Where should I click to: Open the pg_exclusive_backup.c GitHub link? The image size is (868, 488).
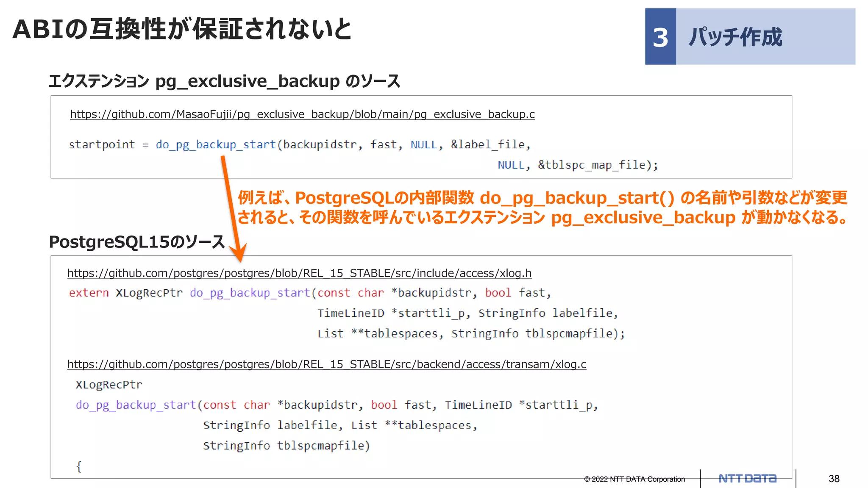302,114
